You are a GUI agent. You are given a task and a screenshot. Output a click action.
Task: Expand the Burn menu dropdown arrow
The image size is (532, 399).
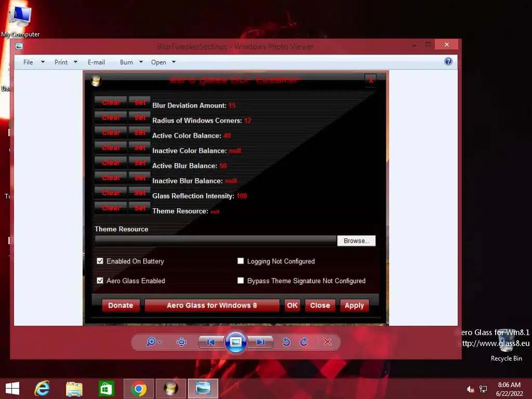(x=141, y=62)
